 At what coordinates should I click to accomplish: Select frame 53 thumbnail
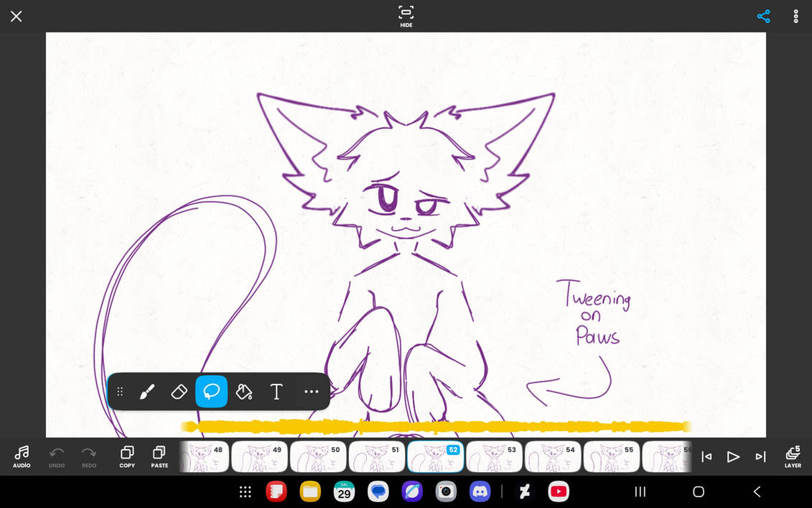tap(494, 457)
